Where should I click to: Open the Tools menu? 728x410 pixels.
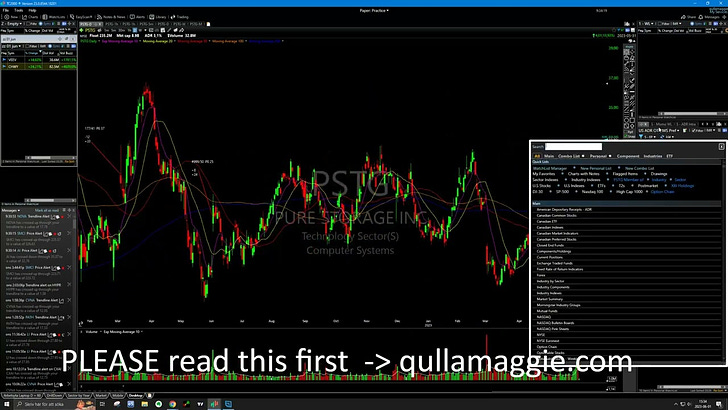[x=19, y=10]
